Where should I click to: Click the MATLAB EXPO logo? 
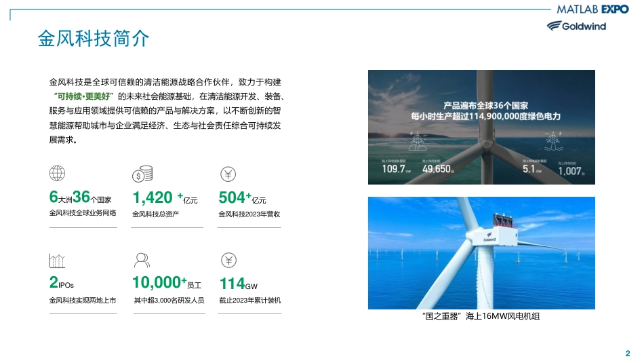tap(592, 9)
